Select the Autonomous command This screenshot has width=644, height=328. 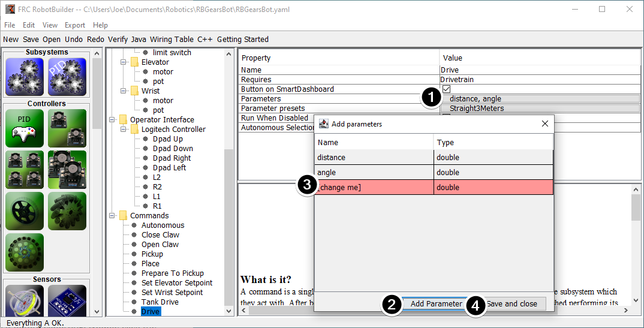(x=163, y=225)
